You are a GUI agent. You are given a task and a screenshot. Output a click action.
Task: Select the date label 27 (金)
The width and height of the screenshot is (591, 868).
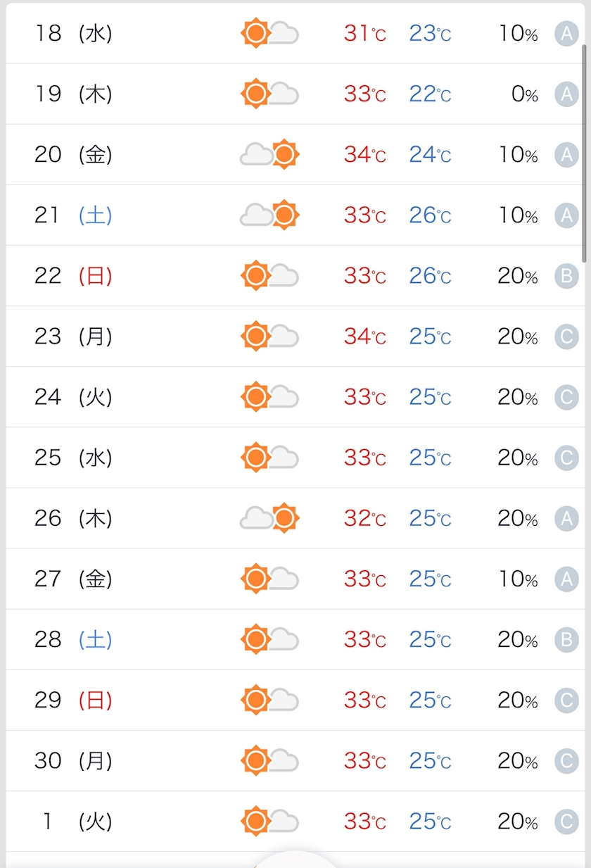[x=73, y=579]
